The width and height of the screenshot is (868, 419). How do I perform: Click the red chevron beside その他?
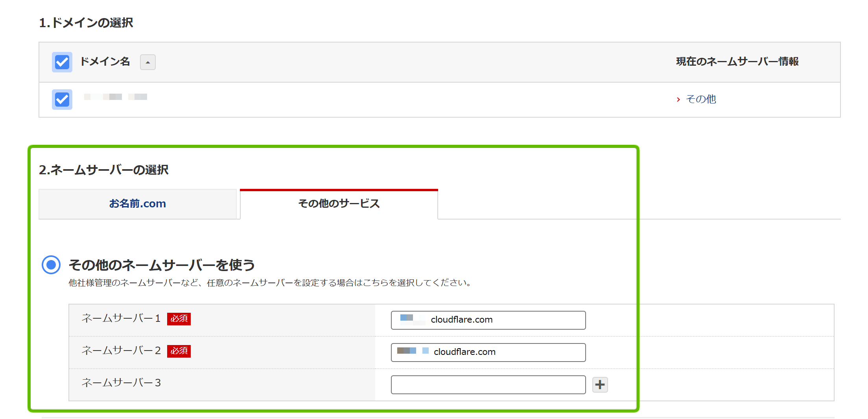pyautogui.click(x=678, y=100)
